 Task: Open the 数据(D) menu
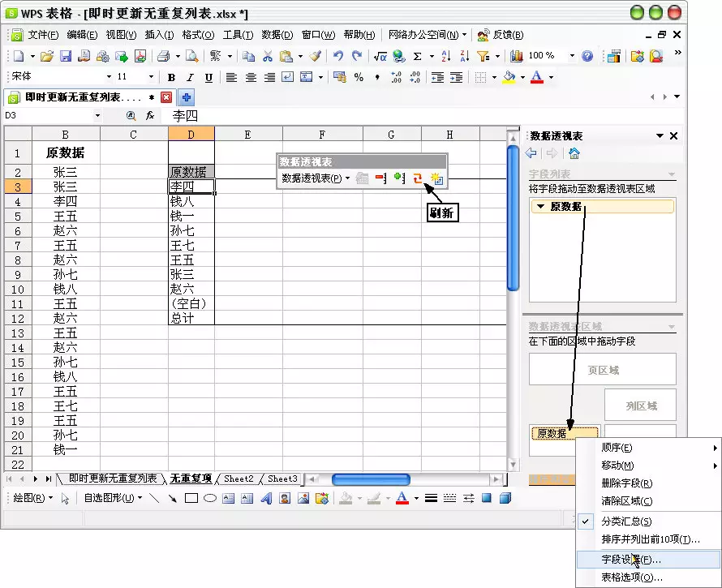[x=277, y=35]
